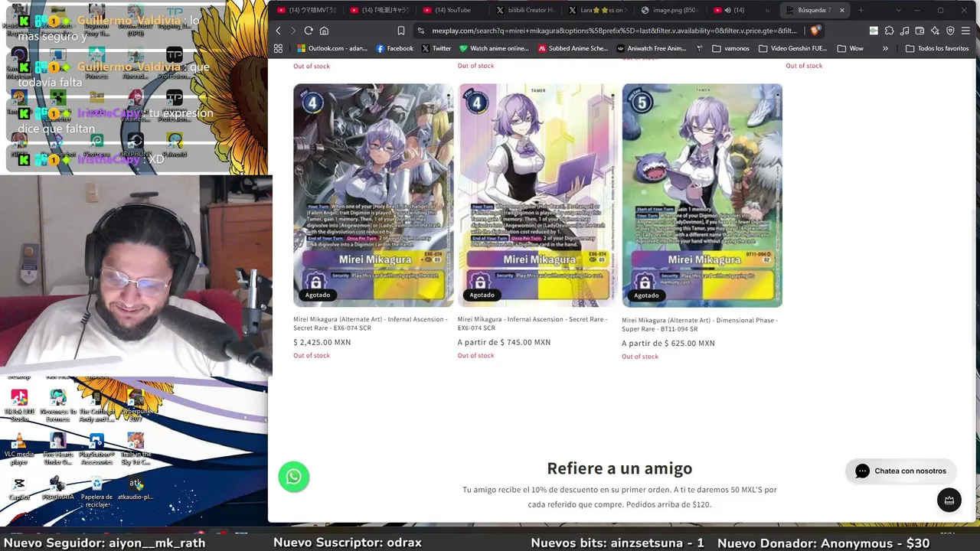Open Mirei Mikagura Dimensional Phase Super Rare title

pos(700,324)
